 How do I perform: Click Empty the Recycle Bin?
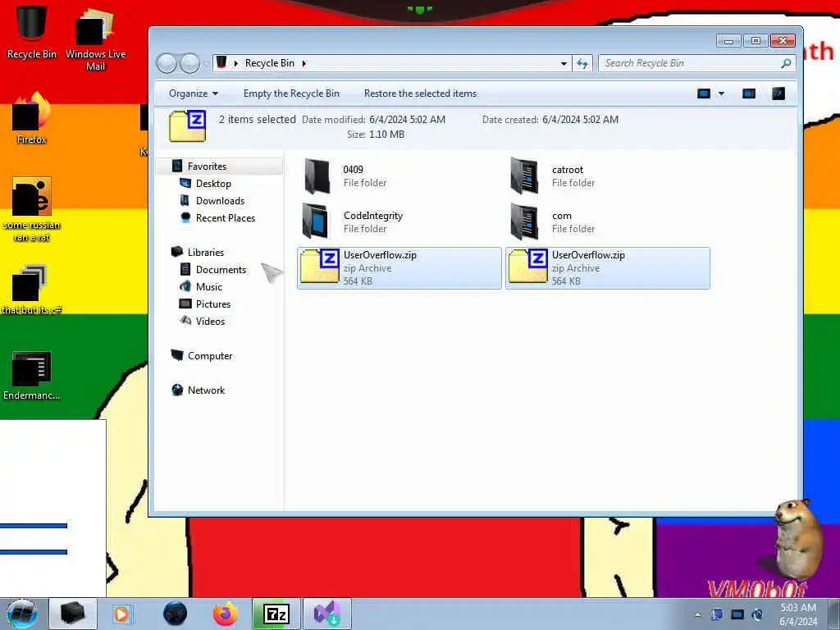291,94
